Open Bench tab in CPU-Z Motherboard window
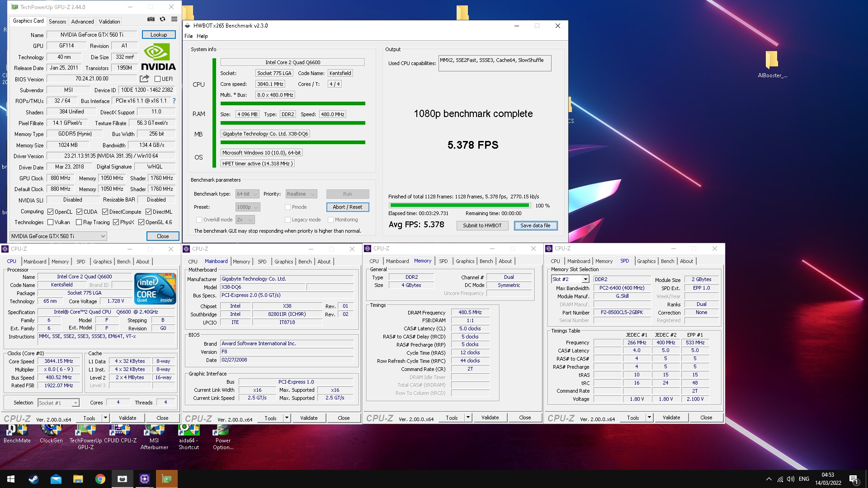The width and height of the screenshot is (868, 488). tap(305, 262)
